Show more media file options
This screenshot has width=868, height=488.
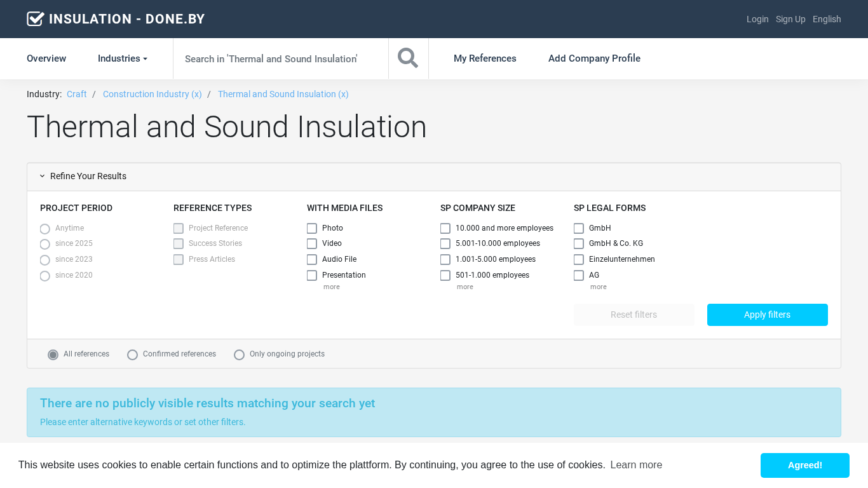(x=332, y=287)
